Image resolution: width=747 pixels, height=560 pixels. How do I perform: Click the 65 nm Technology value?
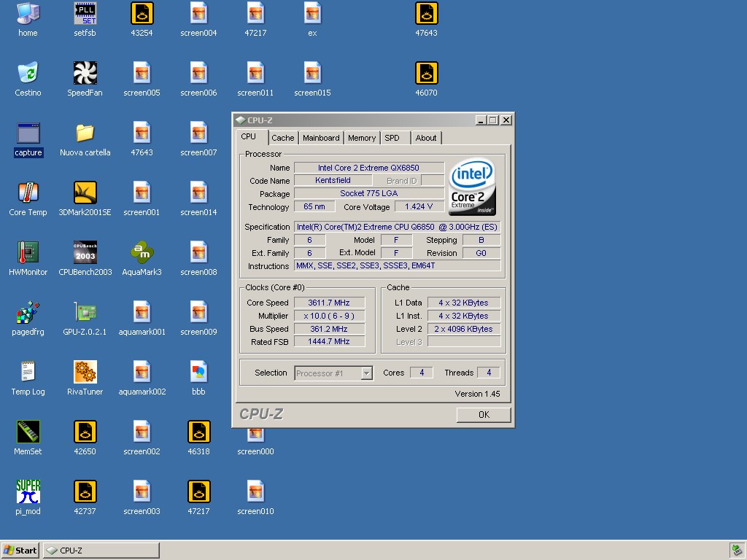pos(314,206)
